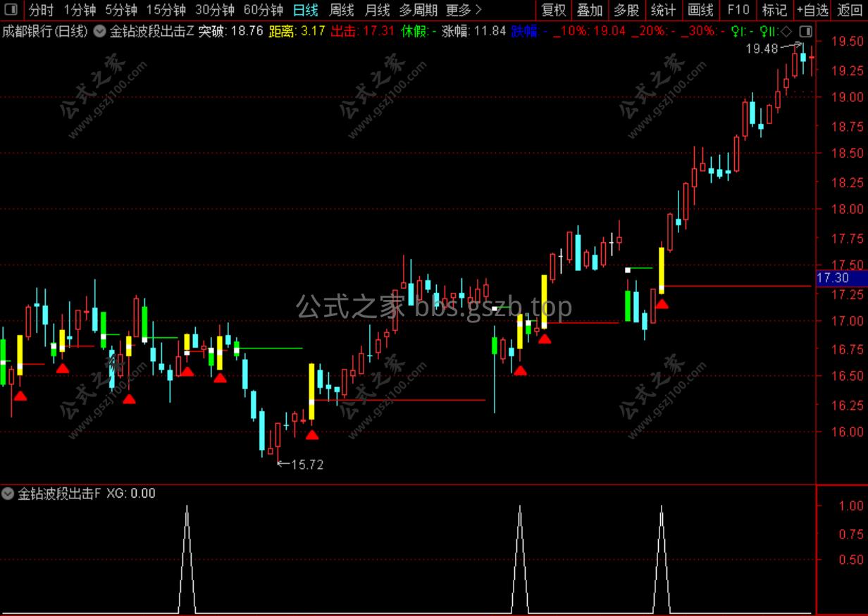This screenshot has width=868, height=616.
Task: Expand the 更多 periods menu
Action: click(x=464, y=10)
